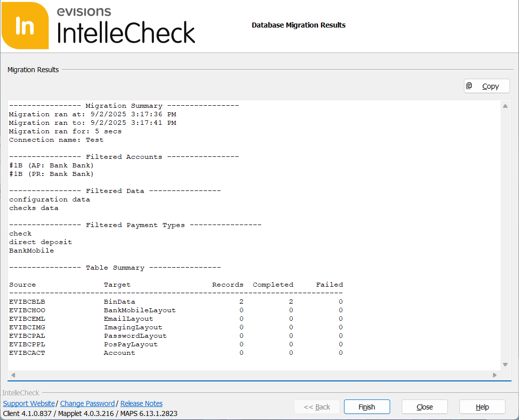
Task: Click 'Connection name: Test' line
Action: click(56, 140)
